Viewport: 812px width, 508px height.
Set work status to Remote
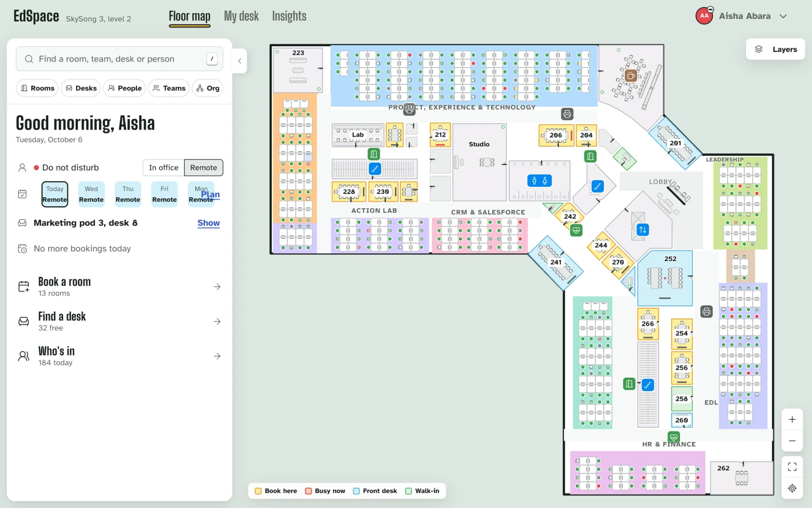coord(204,168)
